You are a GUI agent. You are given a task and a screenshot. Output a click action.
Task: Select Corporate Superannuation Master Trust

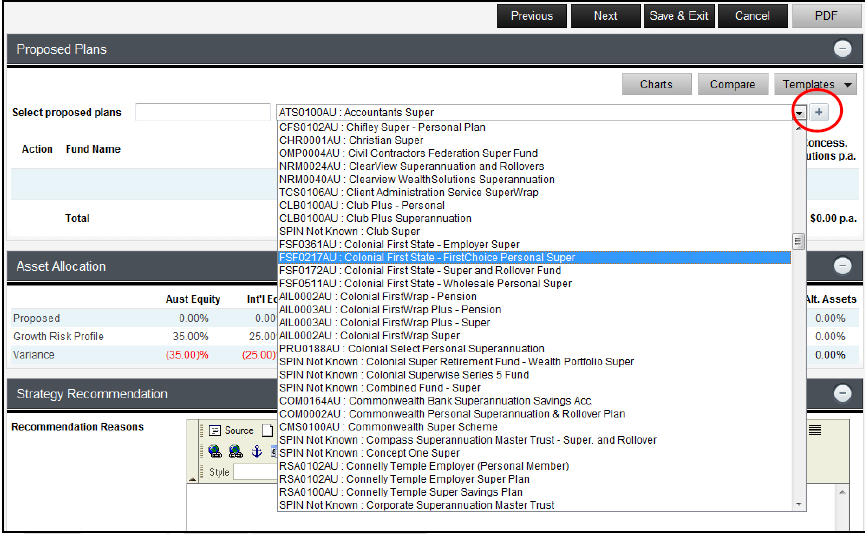pos(534,505)
